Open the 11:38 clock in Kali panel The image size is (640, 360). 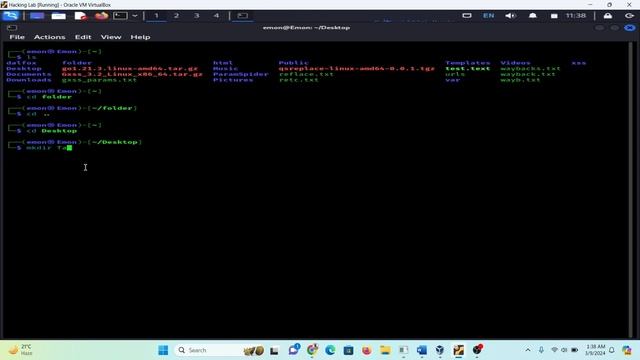[x=576, y=16]
